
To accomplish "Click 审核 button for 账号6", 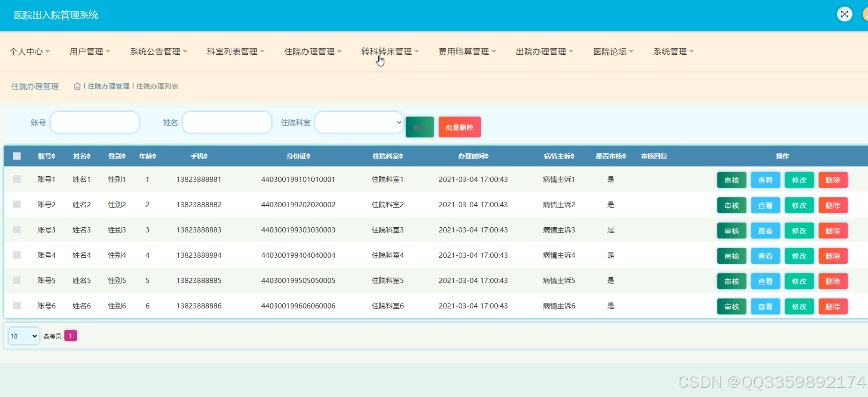I will [732, 306].
